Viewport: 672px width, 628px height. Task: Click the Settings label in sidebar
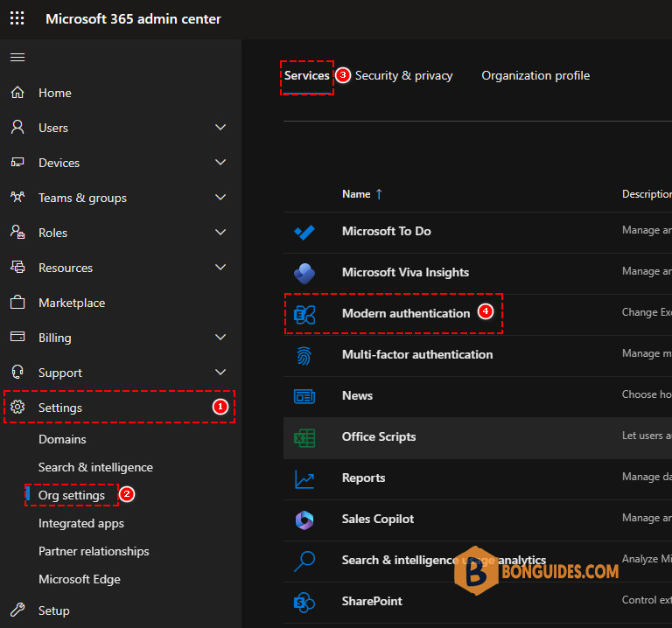(x=60, y=408)
